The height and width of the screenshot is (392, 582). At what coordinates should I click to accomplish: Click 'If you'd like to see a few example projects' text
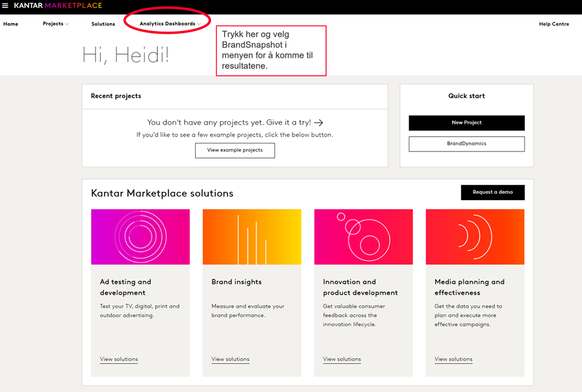point(235,135)
